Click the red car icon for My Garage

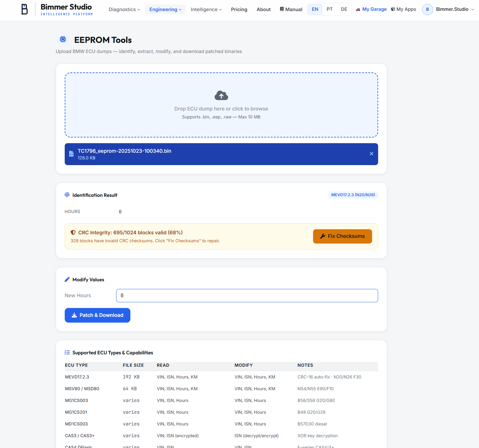coord(358,10)
